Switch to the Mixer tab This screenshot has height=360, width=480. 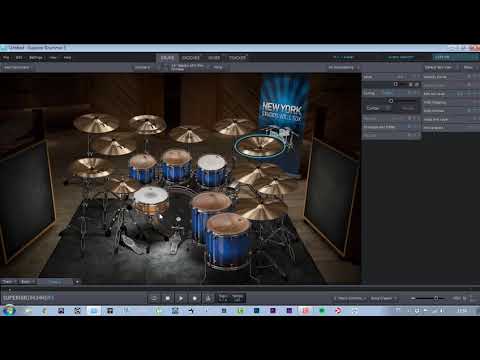click(x=214, y=58)
